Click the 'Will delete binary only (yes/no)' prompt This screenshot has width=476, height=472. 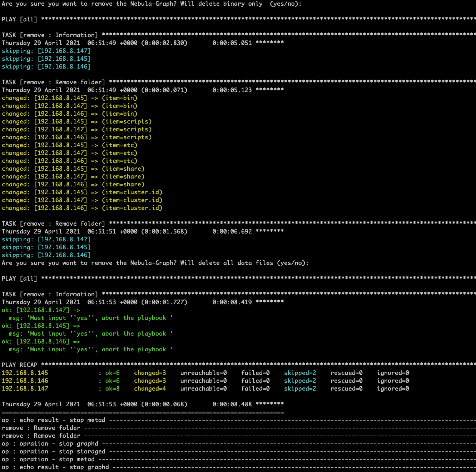(241, 4)
